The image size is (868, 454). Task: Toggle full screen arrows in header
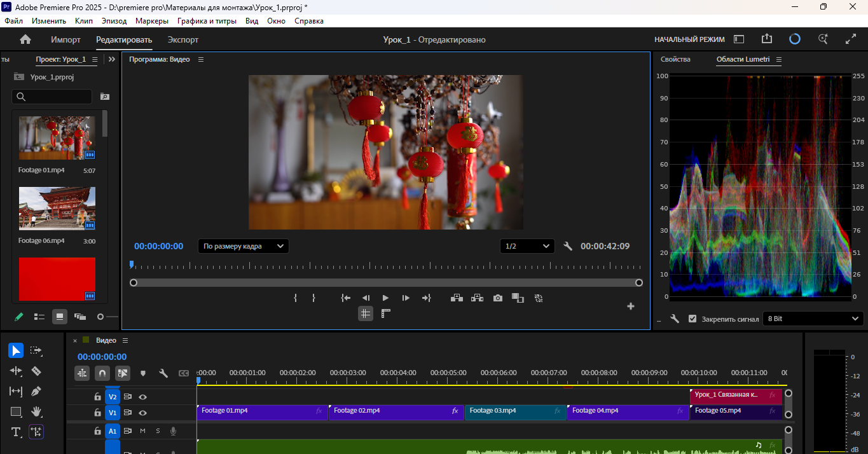point(851,39)
